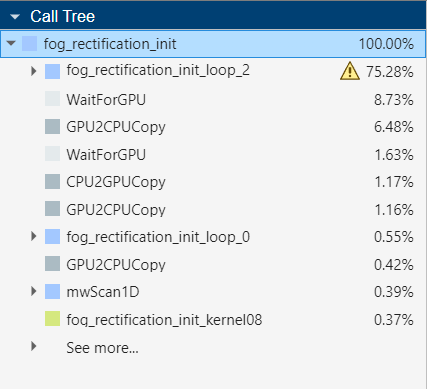The width and height of the screenshot is (427, 389).
Task: Click the 6.48% value
Action: tap(394, 127)
